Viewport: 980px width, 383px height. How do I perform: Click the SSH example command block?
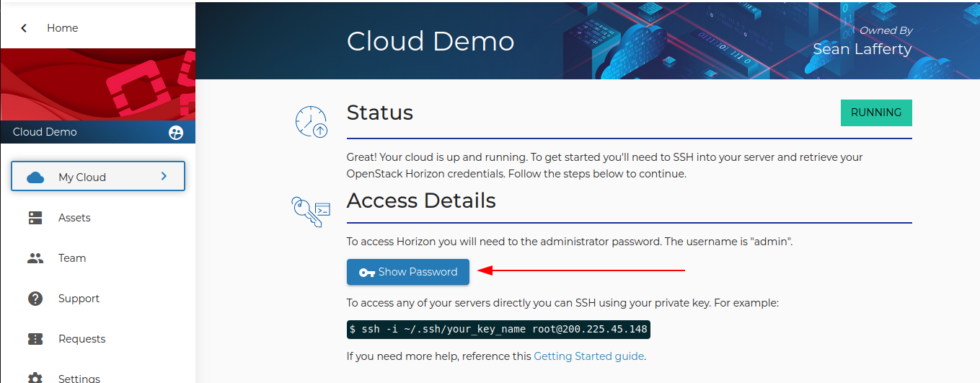(498, 330)
